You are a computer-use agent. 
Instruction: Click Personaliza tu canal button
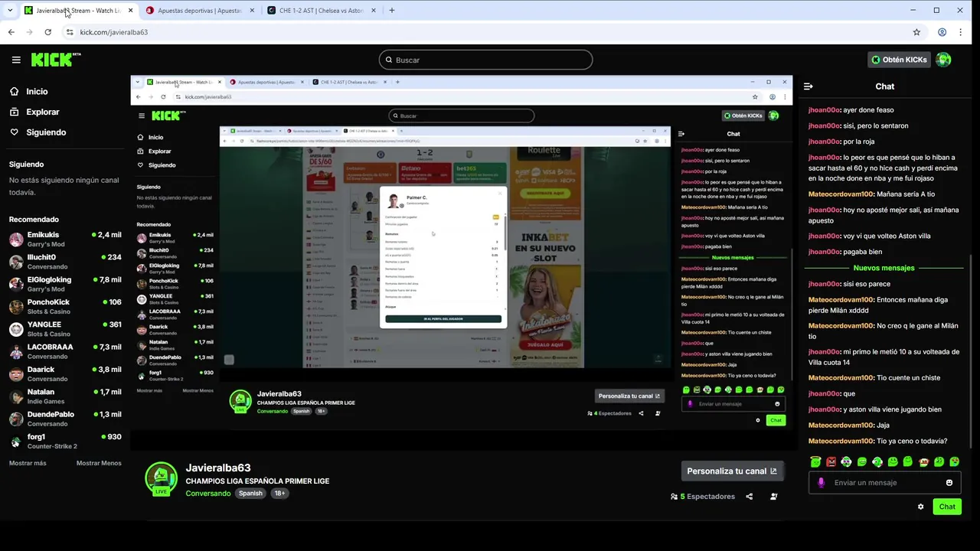point(732,471)
